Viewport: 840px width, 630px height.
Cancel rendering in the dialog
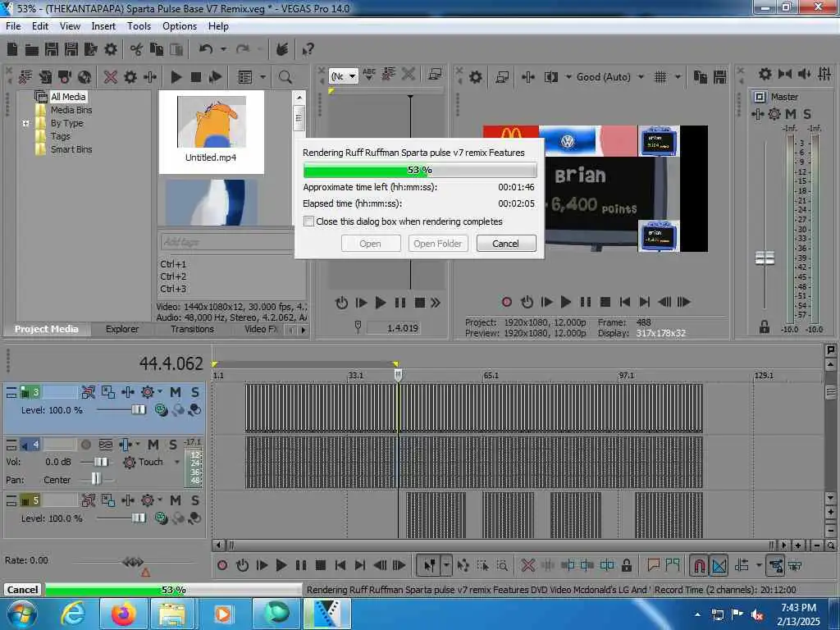505,244
